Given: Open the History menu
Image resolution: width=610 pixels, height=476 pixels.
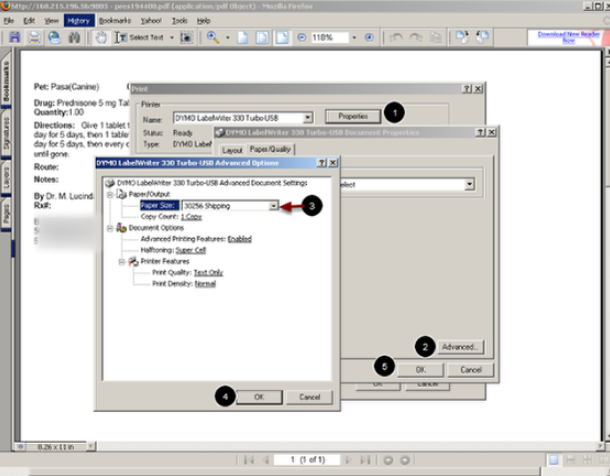Looking at the screenshot, I should (79, 21).
